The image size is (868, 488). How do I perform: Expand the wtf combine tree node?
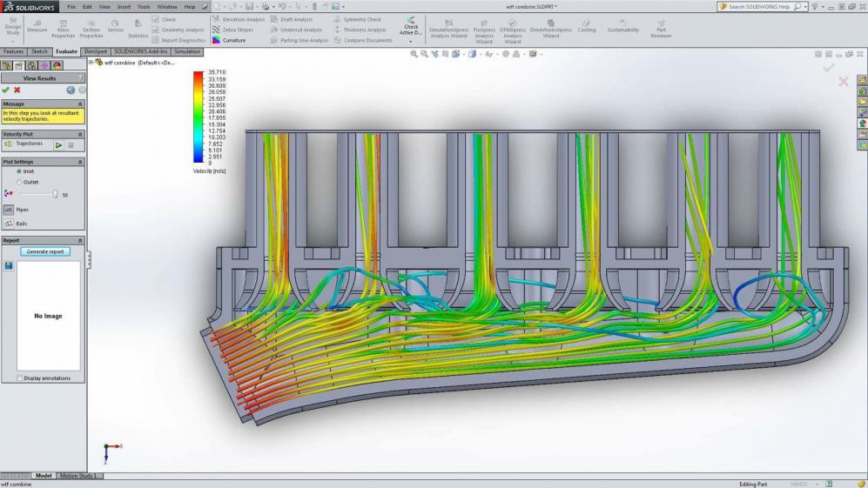click(91, 63)
